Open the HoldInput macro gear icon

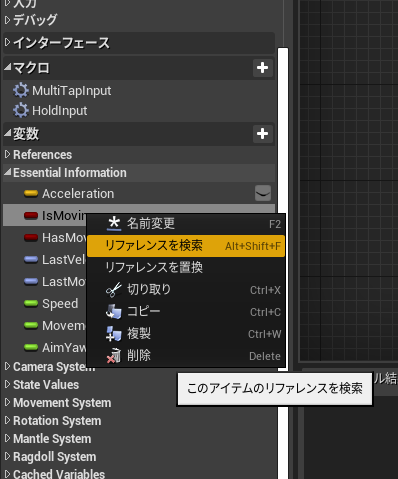(x=21, y=111)
